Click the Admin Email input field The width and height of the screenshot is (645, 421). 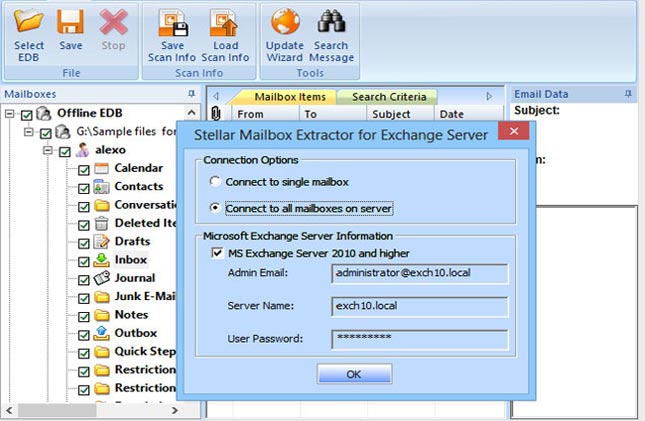420,274
